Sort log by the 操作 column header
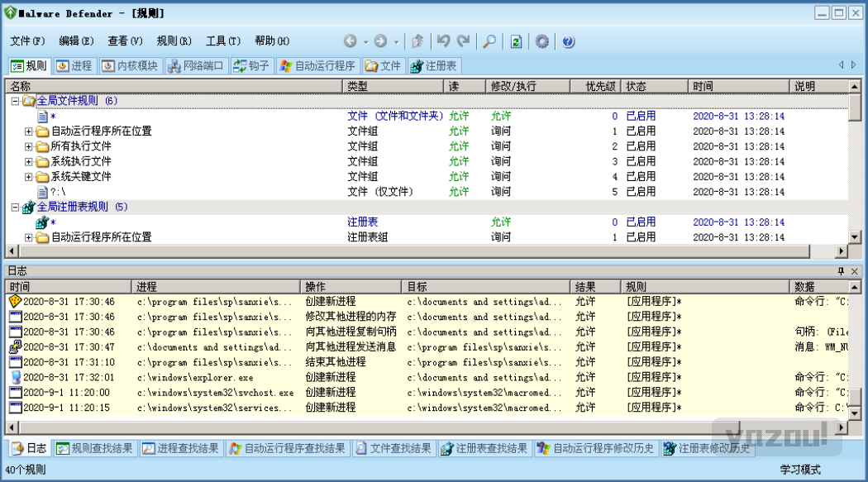The width and height of the screenshot is (868, 482). 351,287
